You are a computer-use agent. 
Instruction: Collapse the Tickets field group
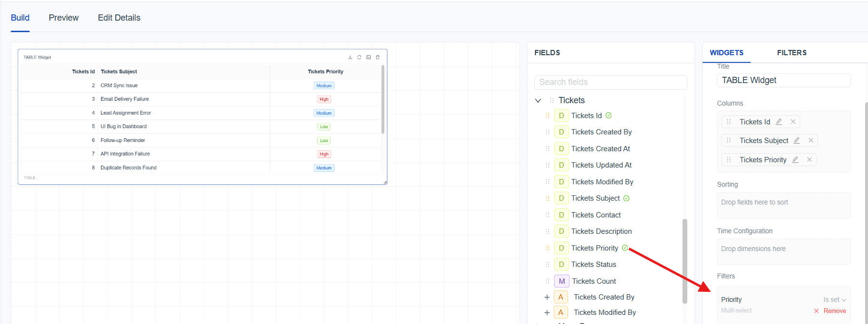538,100
